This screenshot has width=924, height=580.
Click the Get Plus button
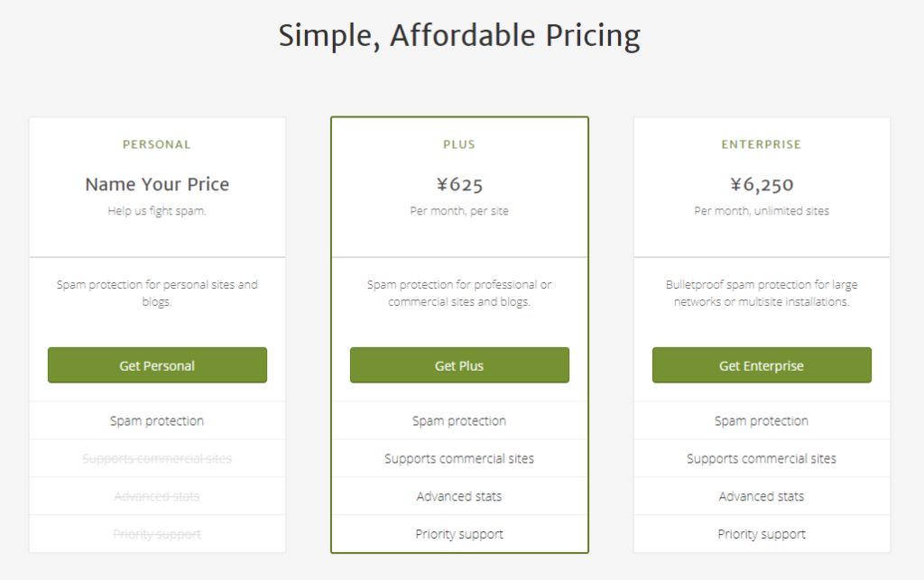coord(459,365)
